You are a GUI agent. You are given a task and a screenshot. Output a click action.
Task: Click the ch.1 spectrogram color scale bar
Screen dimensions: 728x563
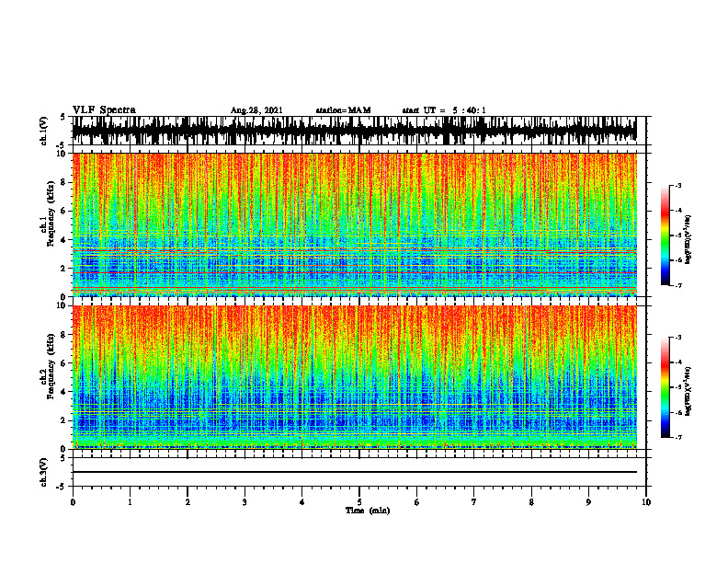tap(665, 236)
